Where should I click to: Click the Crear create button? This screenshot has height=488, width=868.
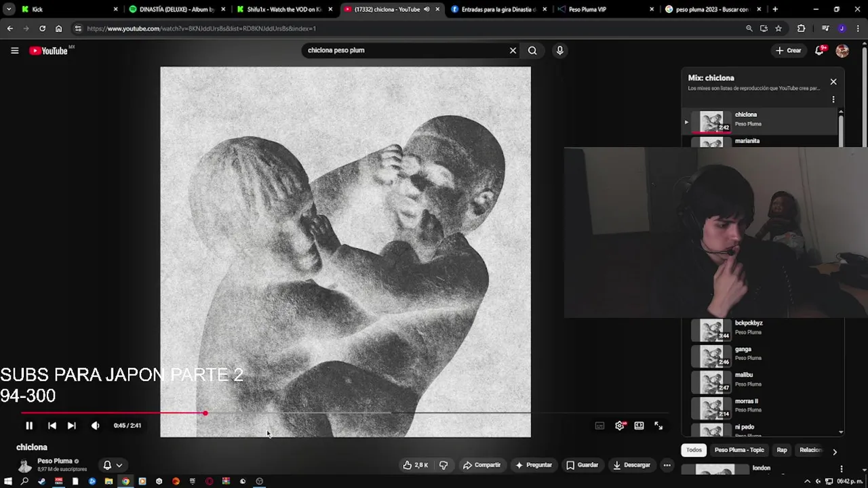tap(789, 51)
